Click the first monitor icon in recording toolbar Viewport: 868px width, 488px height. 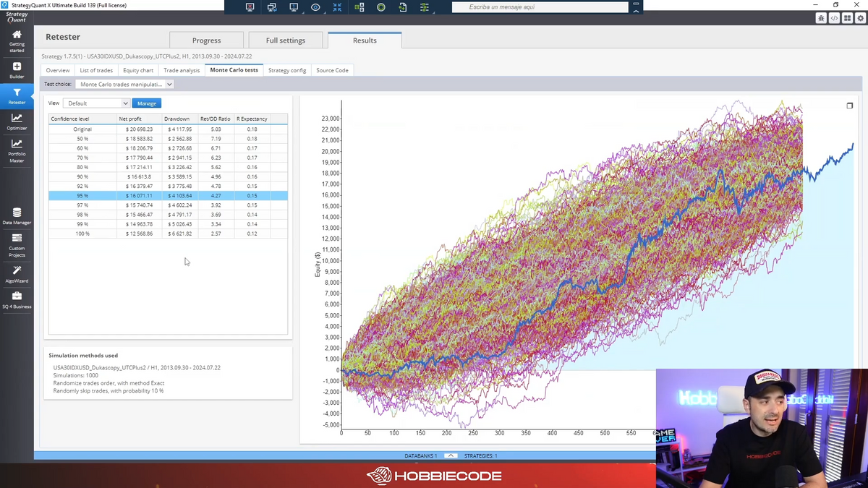pos(250,7)
